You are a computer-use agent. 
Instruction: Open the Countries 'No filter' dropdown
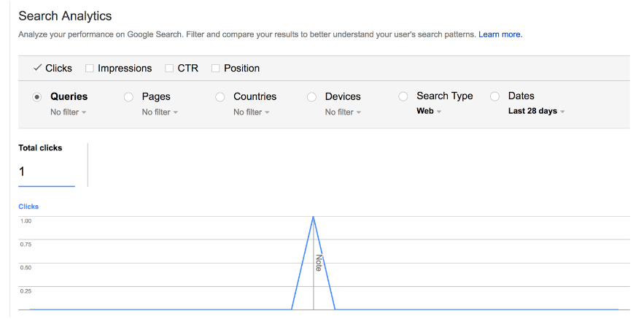pos(252,112)
